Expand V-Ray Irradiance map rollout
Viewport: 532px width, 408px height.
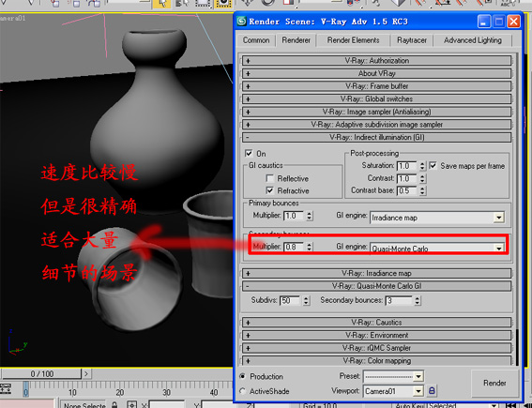pos(376,273)
